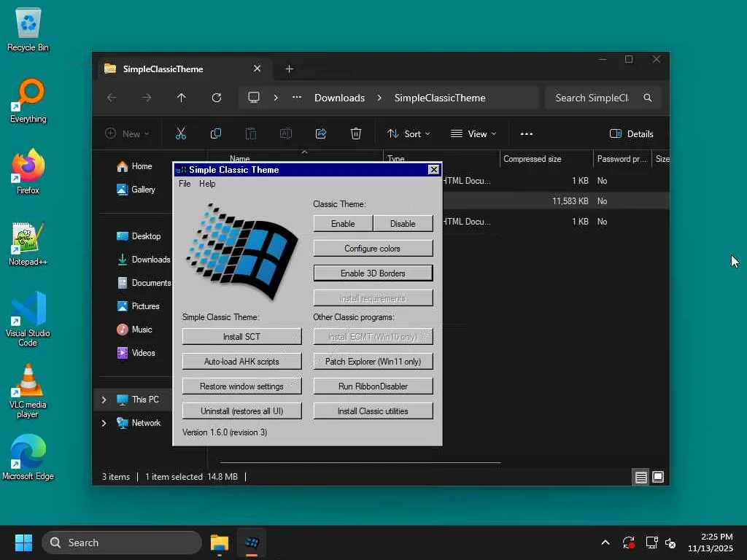Select Gallery in Explorer navigation pane
Screen dimensions: 747x560
pyautogui.click(x=136, y=190)
